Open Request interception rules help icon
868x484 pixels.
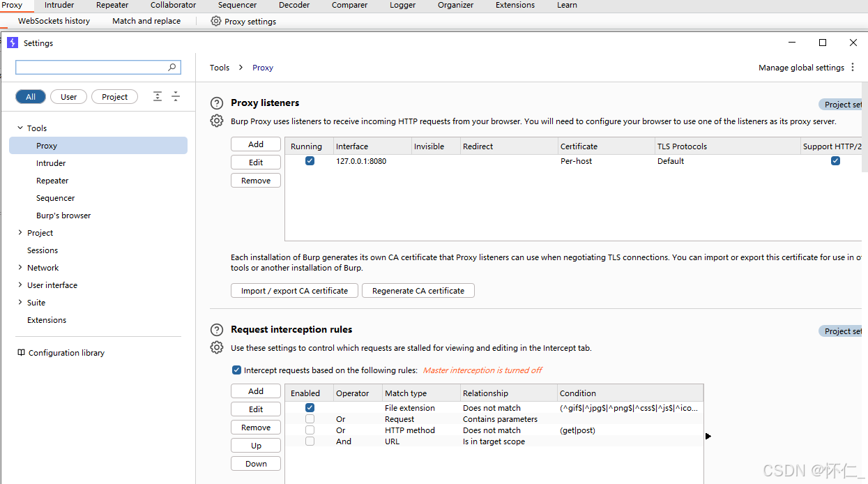coord(217,330)
